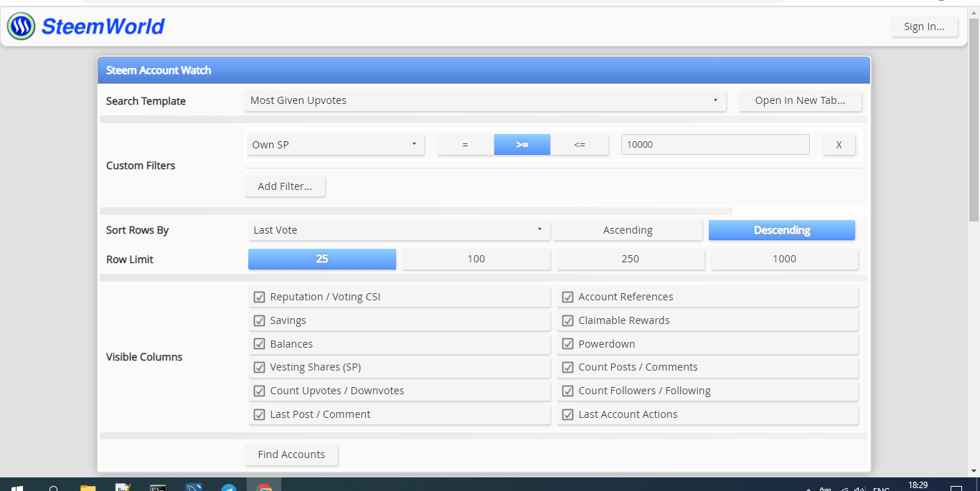Select the >= filter operator

coord(522,145)
